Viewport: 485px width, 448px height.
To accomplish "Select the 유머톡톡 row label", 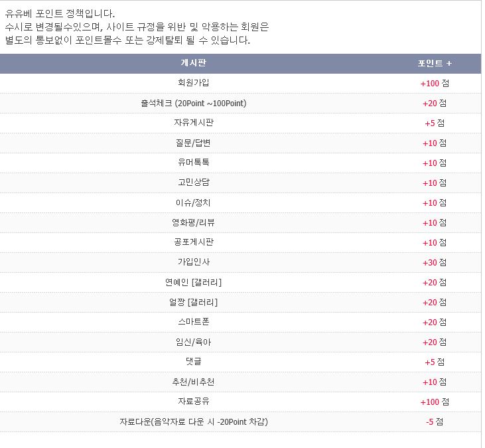I will click(x=193, y=163).
